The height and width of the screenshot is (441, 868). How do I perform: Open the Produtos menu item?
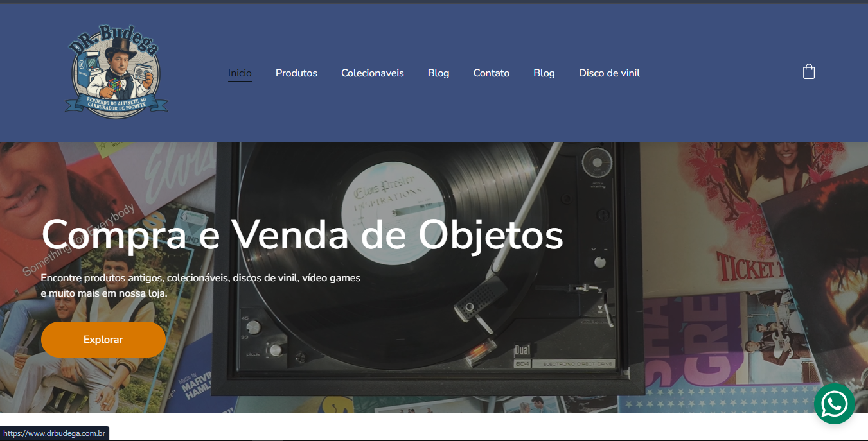pyautogui.click(x=296, y=73)
